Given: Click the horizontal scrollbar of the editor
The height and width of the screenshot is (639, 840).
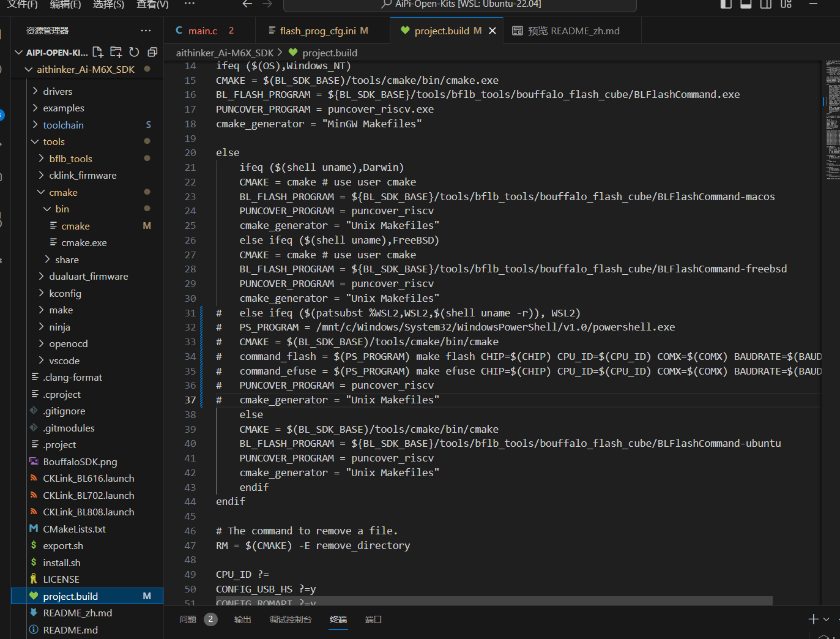Looking at the screenshot, I should tap(494, 602).
